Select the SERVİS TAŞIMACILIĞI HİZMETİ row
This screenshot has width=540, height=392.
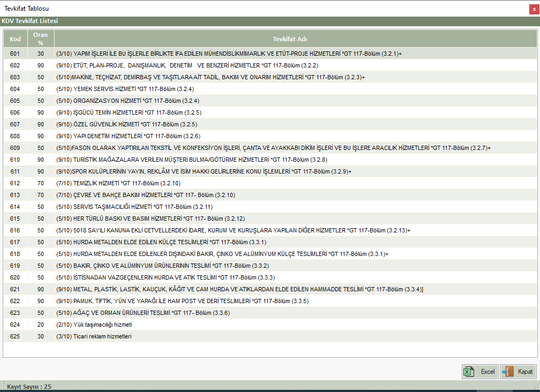(271, 207)
